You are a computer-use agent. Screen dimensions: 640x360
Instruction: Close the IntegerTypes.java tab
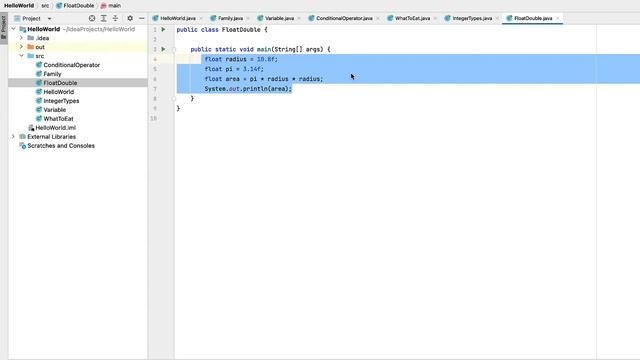click(497, 18)
